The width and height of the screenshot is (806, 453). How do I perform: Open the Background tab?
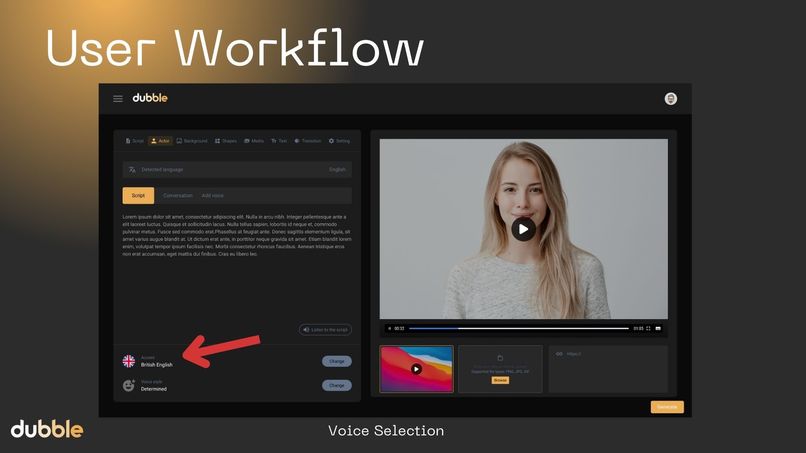(x=192, y=141)
